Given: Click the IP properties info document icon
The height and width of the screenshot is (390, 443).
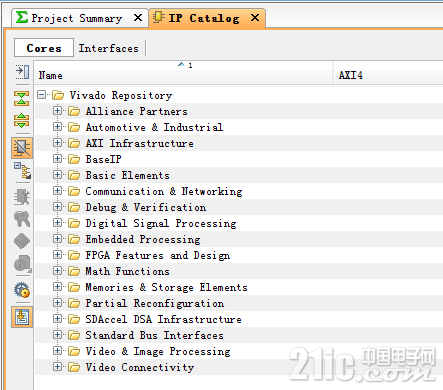Looking at the screenshot, I should [22, 263].
